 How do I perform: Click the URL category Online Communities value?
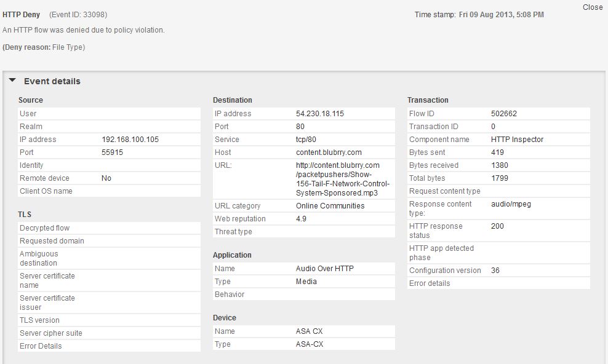(x=330, y=205)
